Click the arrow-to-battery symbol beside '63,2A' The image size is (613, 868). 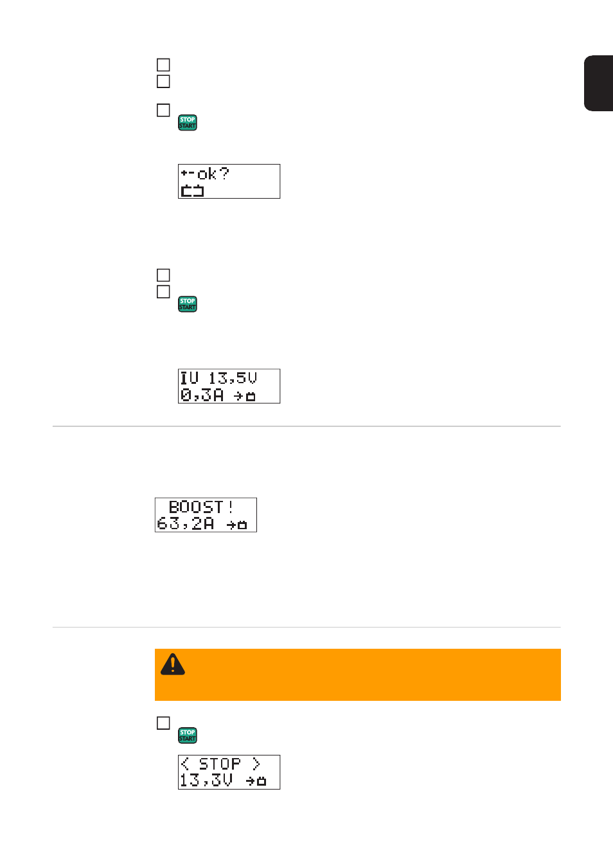tap(236, 525)
